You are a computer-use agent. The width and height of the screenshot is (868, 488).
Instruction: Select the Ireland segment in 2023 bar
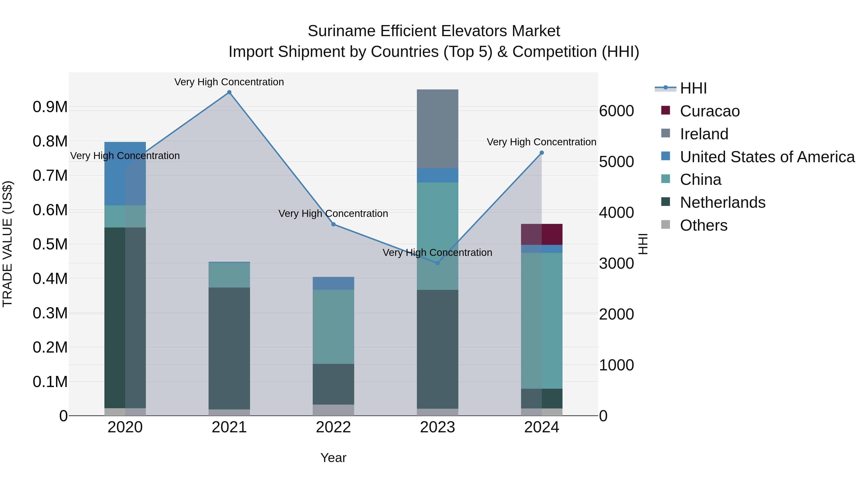pyautogui.click(x=438, y=129)
